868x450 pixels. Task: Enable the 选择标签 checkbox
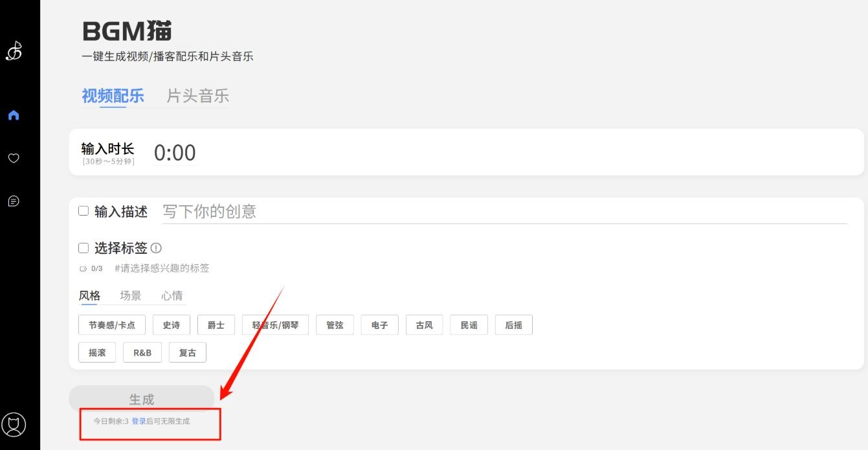tap(83, 247)
